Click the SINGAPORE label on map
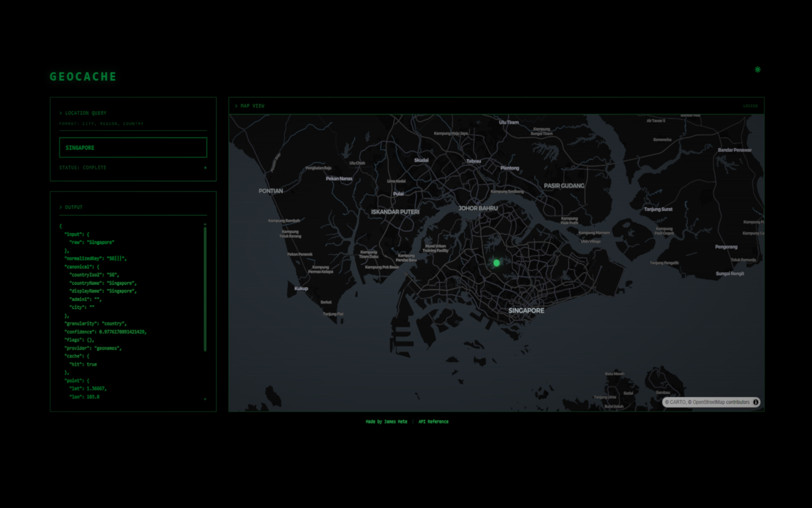812x508 pixels. click(526, 310)
